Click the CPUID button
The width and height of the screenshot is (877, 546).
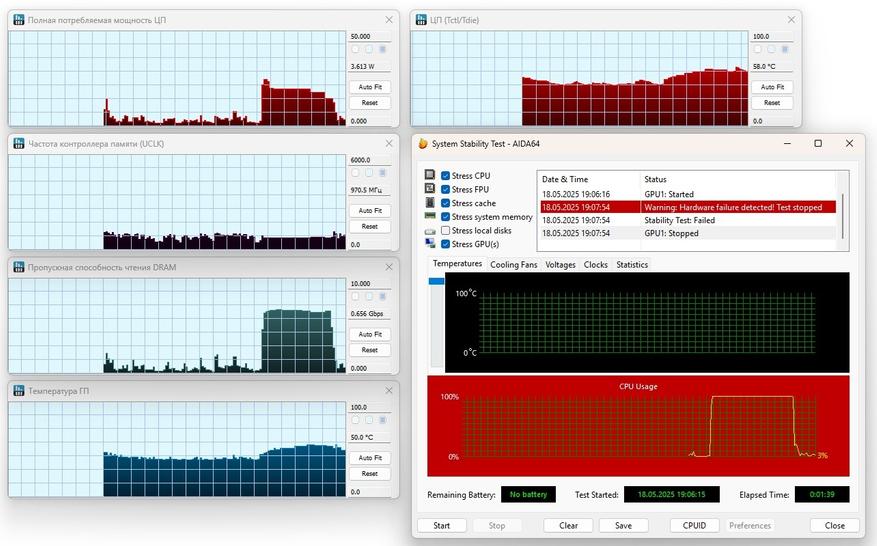click(694, 525)
